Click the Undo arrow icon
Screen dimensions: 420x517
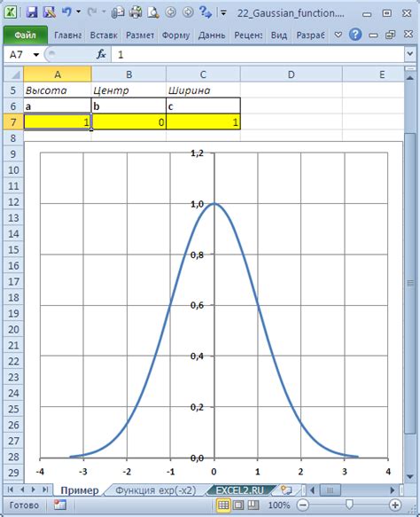[66, 12]
